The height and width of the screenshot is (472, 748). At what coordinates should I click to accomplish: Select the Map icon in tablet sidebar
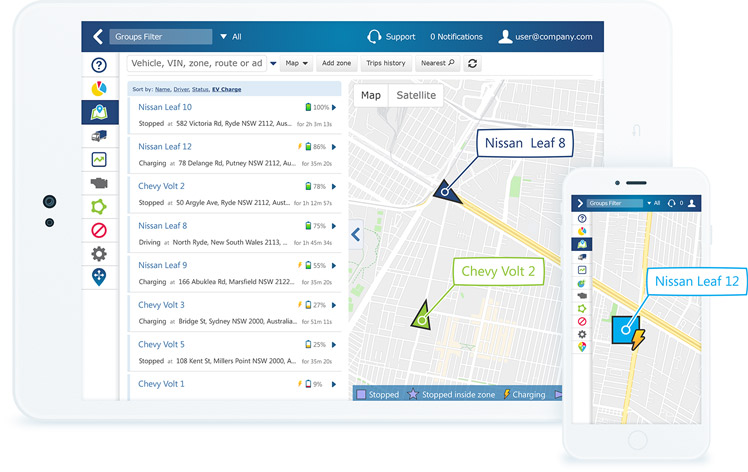pos(99,113)
